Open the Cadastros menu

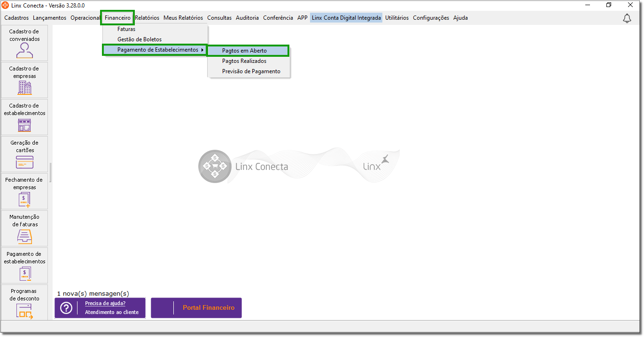click(16, 18)
